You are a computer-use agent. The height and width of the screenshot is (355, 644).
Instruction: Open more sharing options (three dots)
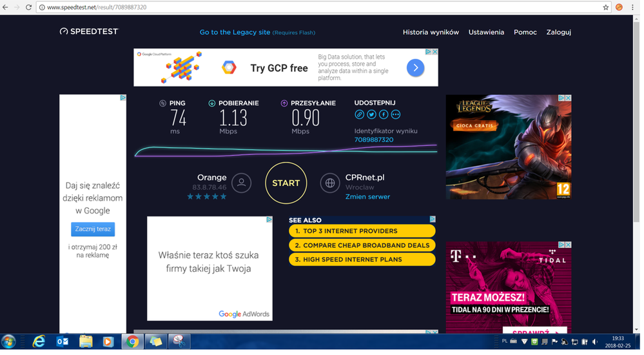396,114
